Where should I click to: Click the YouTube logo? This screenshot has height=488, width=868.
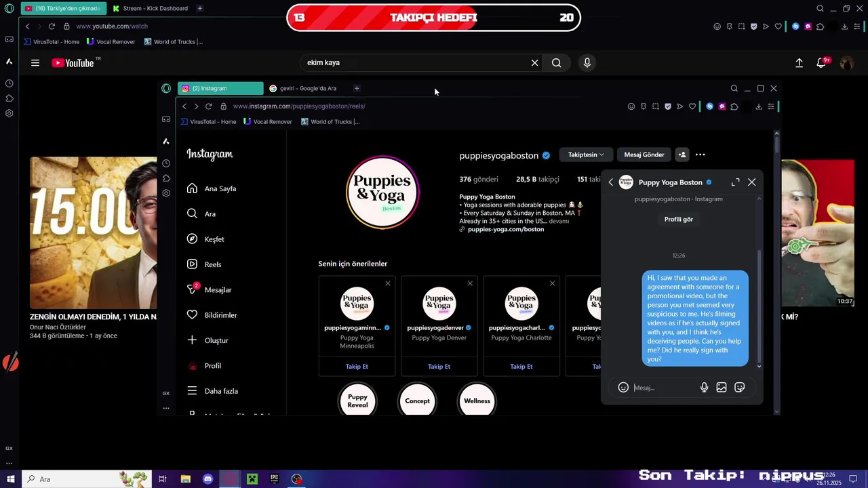[x=73, y=63]
